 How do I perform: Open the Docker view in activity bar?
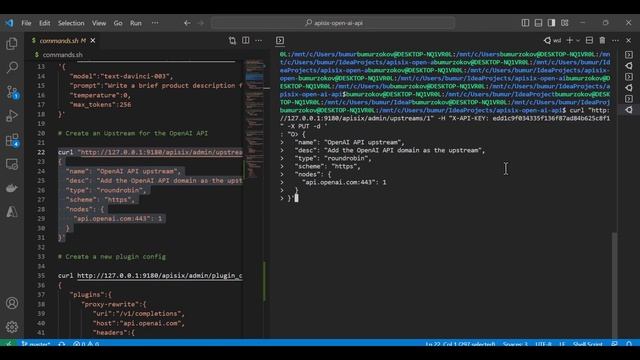tap(12, 188)
